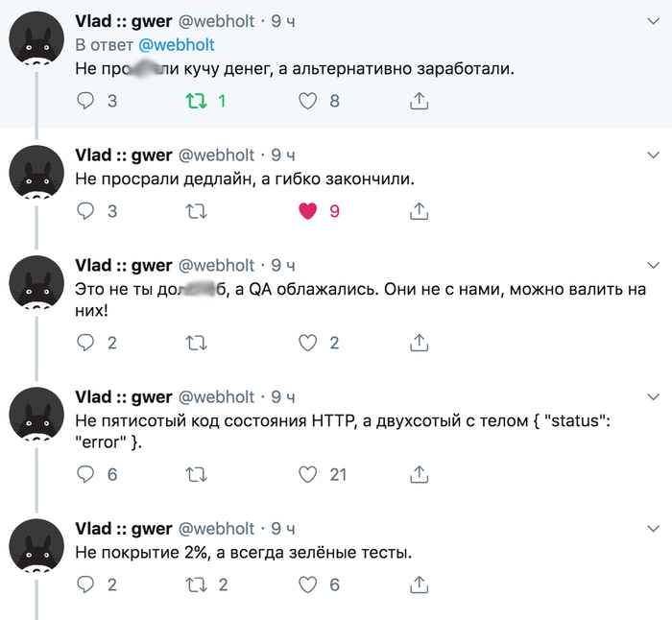Expand the options chevron on the HTTP status tweet
This screenshot has width=672, height=620.
coord(654,397)
